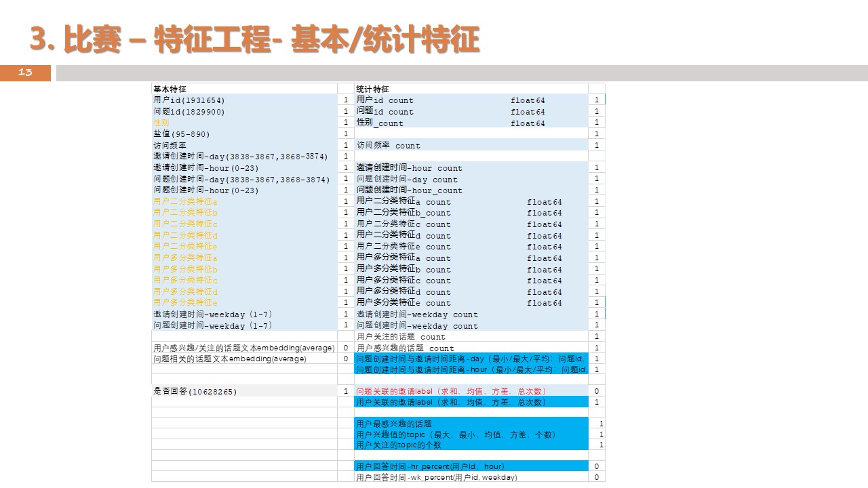Viewport: 868px width, 488px height.
Task: Click the '问题创建时间-weekday count' cell
Action: pyautogui.click(x=471, y=325)
